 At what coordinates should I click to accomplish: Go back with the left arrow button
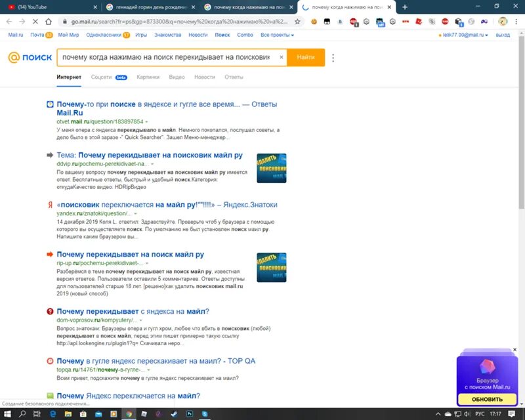9,22
